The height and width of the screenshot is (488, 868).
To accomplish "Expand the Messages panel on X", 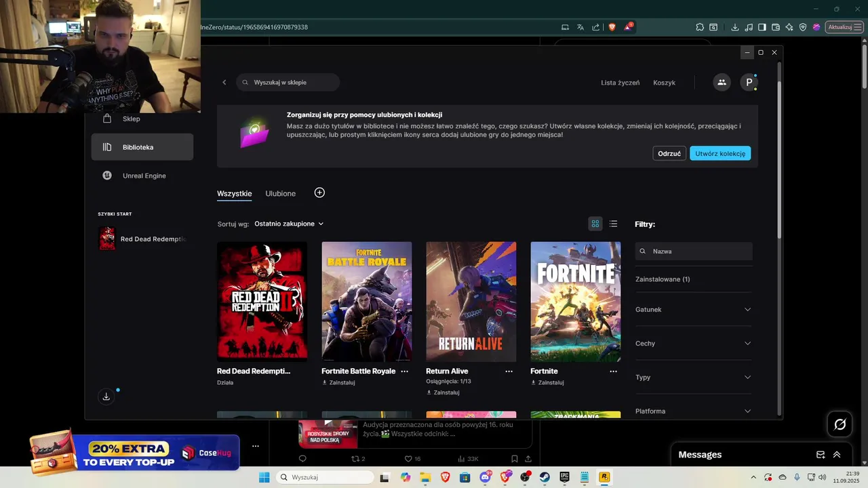I will (x=837, y=455).
